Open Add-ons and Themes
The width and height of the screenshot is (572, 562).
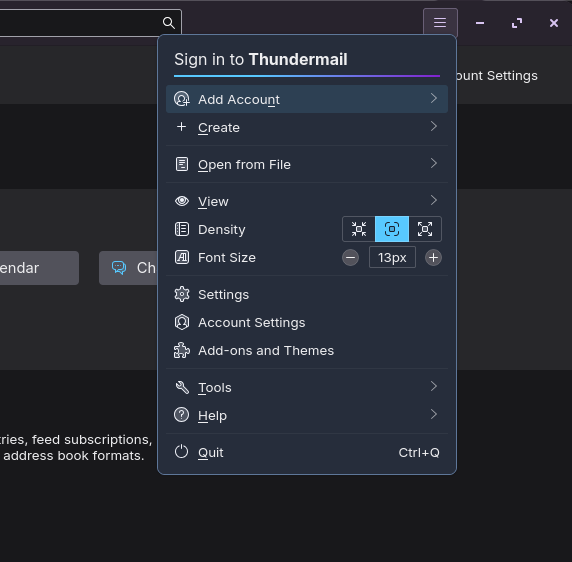click(307, 350)
